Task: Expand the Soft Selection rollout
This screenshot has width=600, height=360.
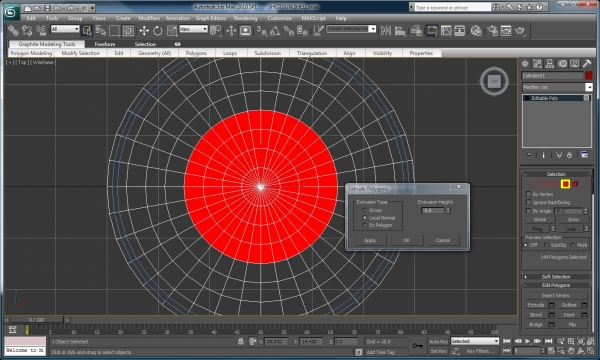Action: 556,277
